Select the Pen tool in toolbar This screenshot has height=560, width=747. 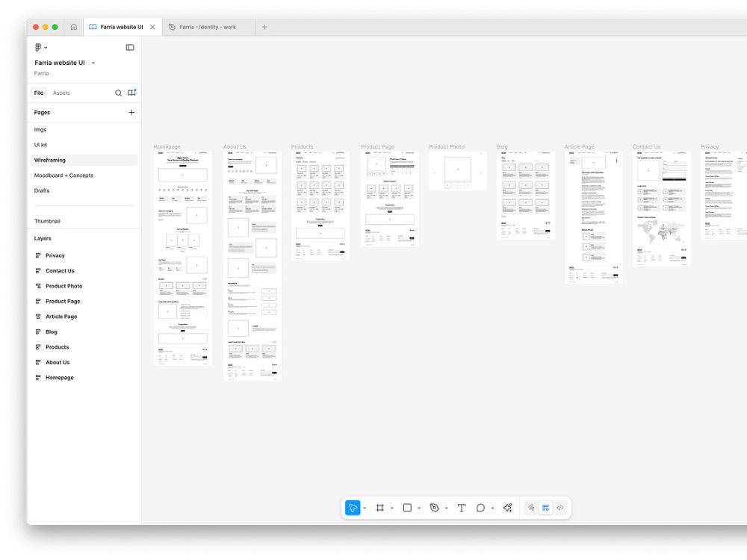pyautogui.click(x=434, y=508)
